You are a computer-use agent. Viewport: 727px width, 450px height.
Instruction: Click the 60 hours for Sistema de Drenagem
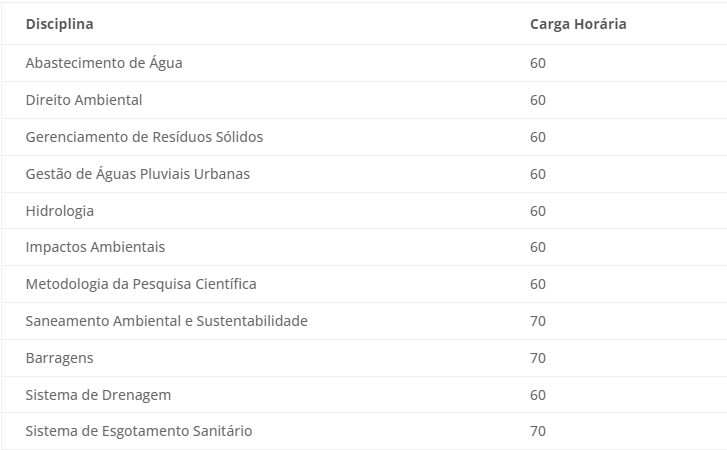[538, 395]
